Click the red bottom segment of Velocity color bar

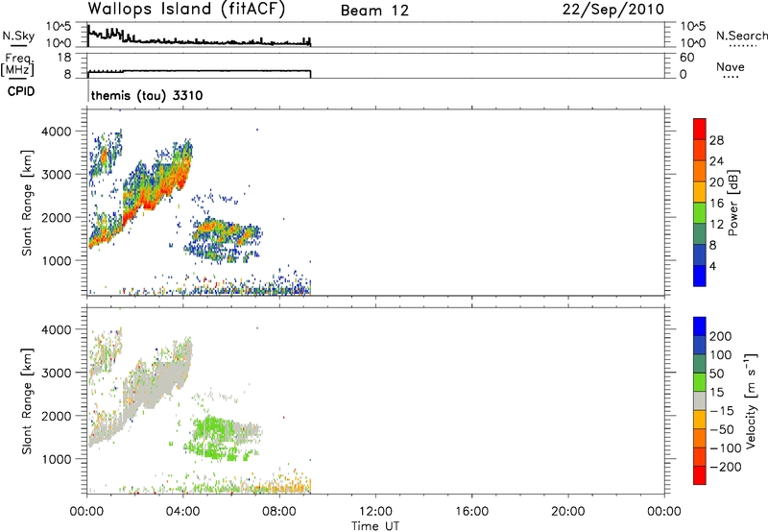click(x=700, y=475)
